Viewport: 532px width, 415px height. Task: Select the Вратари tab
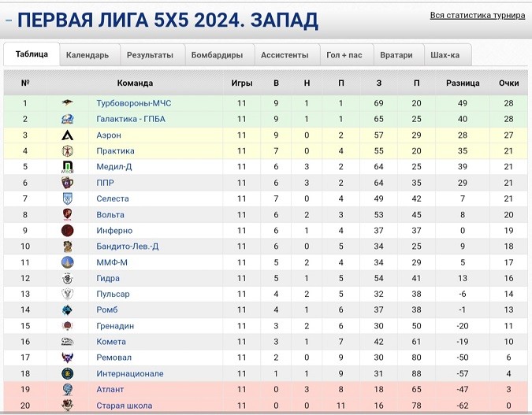click(396, 55)
